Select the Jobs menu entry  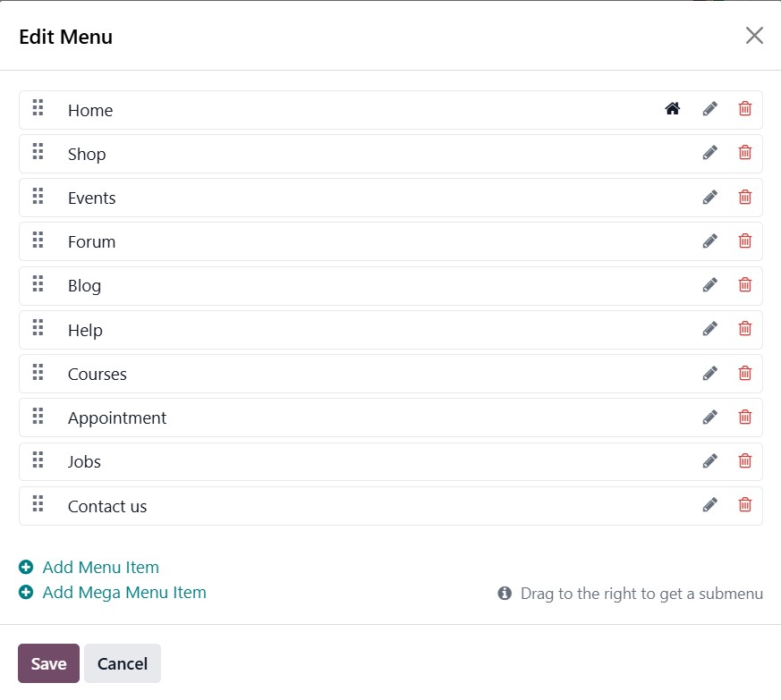[x=84, y=462]
